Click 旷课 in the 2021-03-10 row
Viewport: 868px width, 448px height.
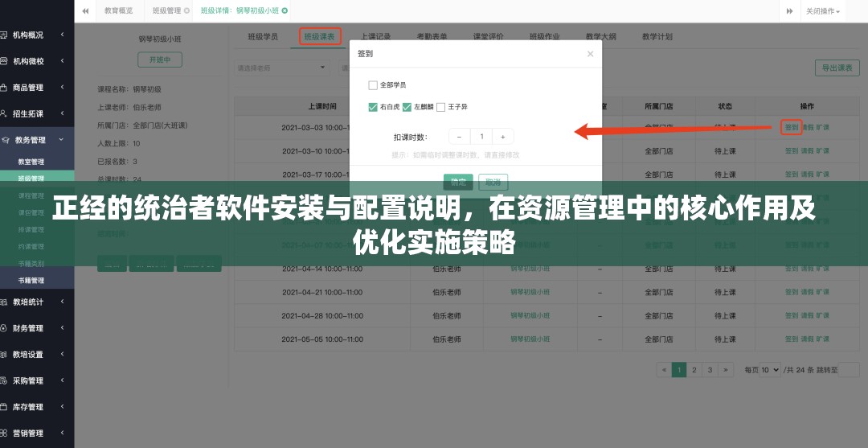coord(823,150)
